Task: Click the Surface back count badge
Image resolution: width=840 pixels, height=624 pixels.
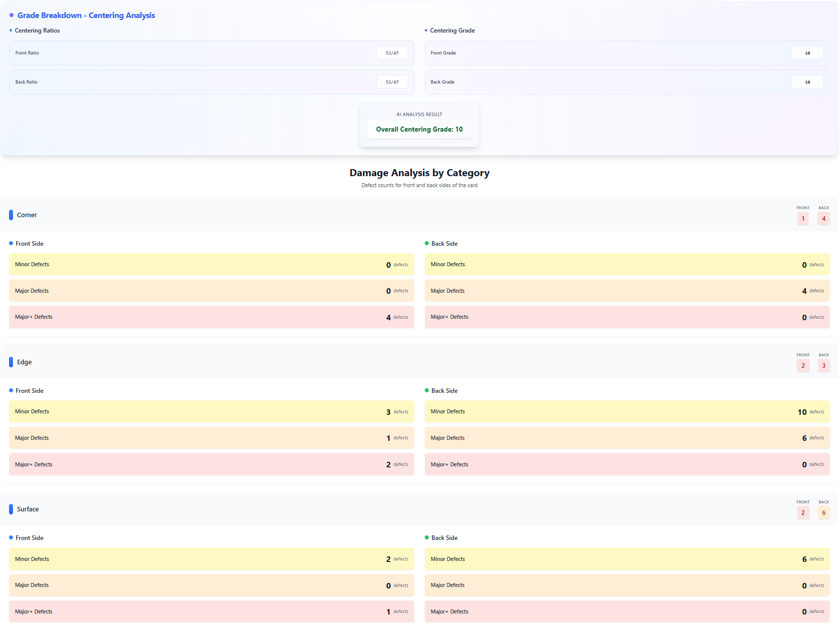Action: (x=823, y=513)
